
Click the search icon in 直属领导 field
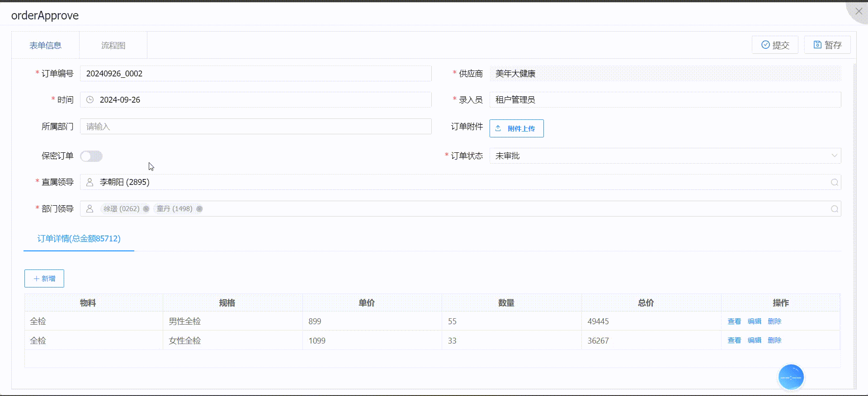(x=834, y=182)
